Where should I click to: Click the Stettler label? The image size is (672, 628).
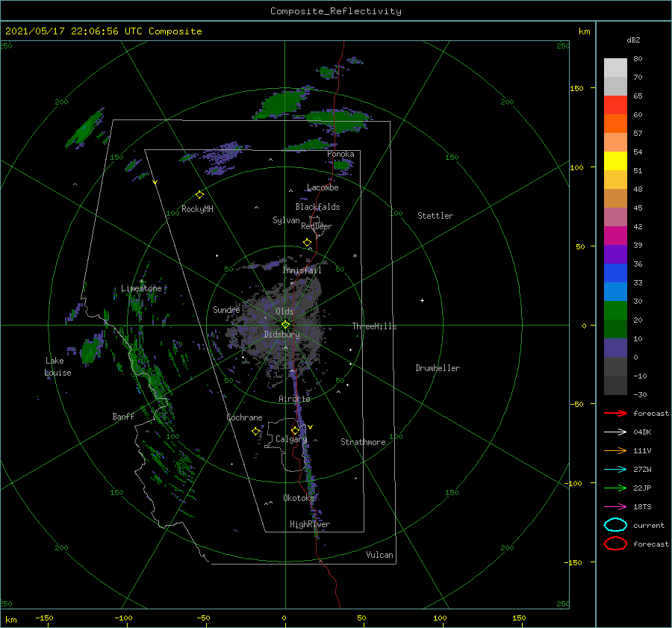click(435, 216)
